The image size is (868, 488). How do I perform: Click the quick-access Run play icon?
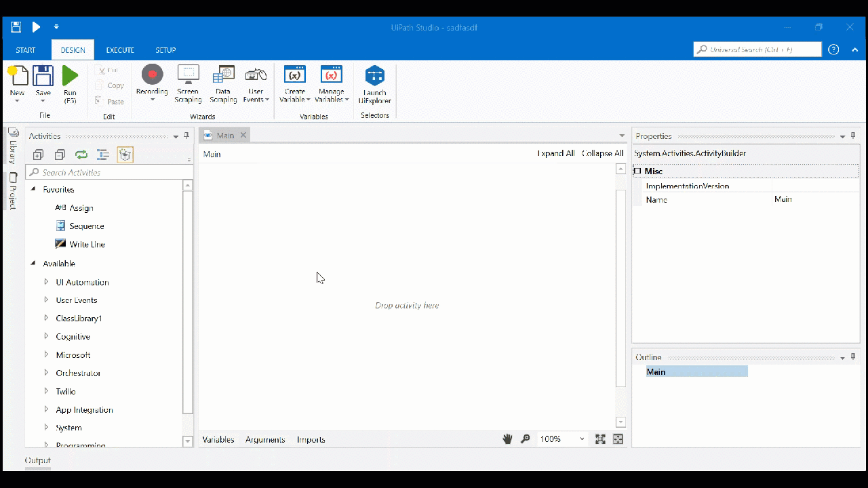pos(36,27)
